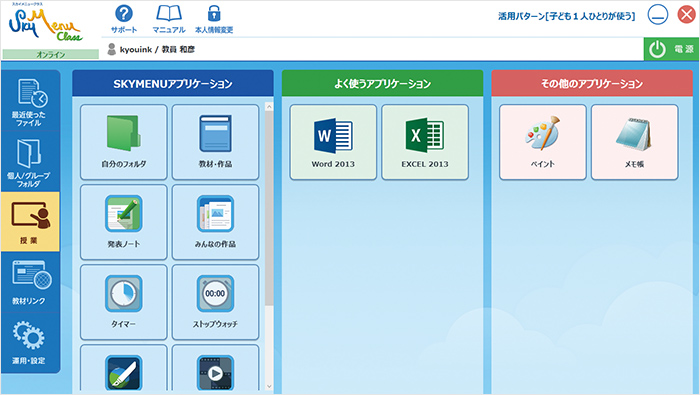
Task: Open Word 2013
Action: (x=333, y=142)
